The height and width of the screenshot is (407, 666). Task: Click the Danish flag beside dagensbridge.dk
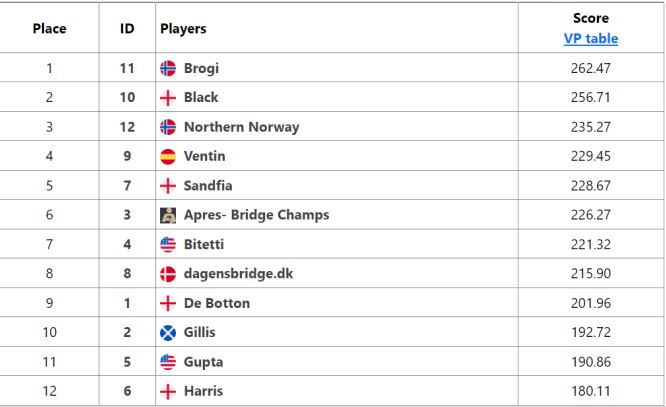168,273
